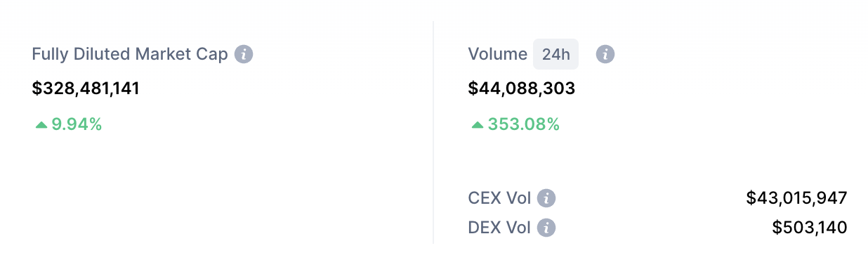Click the dollar sign of the $328,481,141 figure
Image resolution: width=868 pixels, height=267 pixels.
click(37, 89)
